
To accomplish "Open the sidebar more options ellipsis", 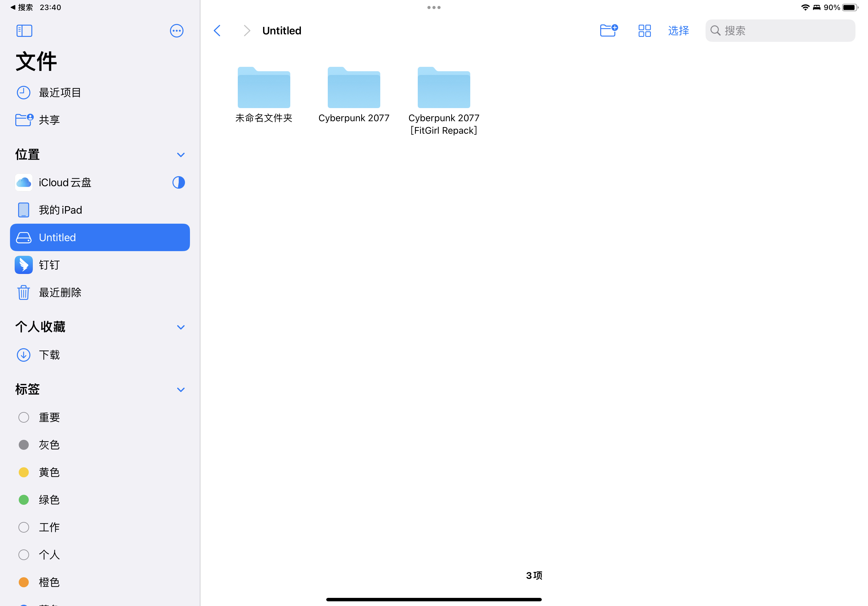I will pos(177,31).
